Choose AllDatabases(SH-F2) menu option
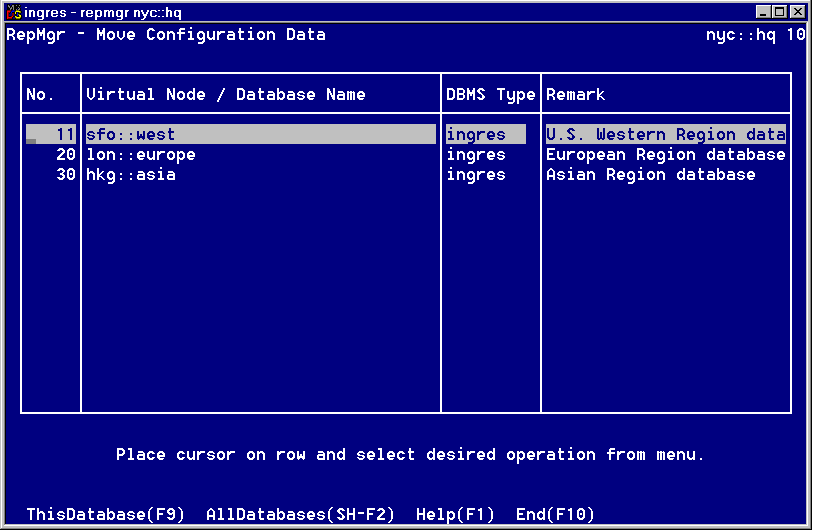 [x=300, y=515]
